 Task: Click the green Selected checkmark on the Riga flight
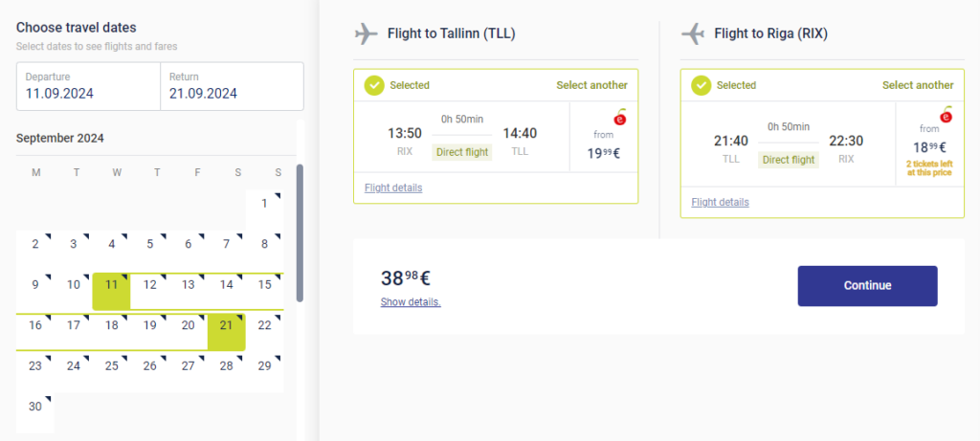click(x=702, y=85)
